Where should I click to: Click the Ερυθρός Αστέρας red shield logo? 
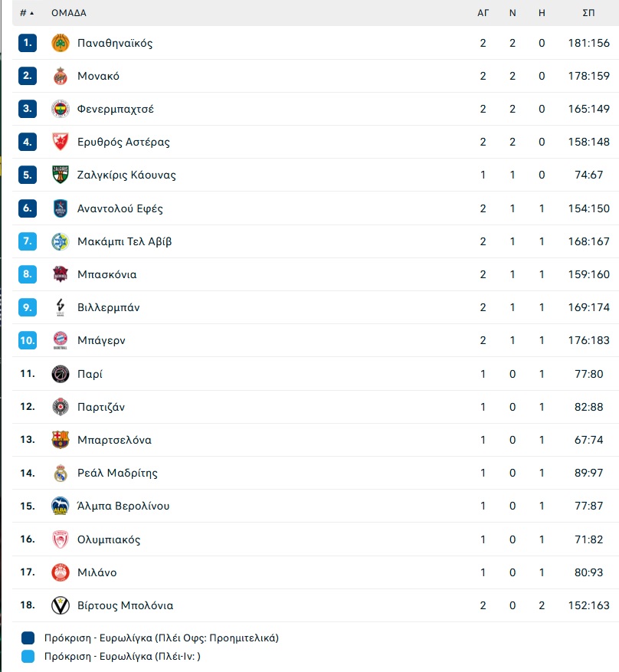(61, 142)
